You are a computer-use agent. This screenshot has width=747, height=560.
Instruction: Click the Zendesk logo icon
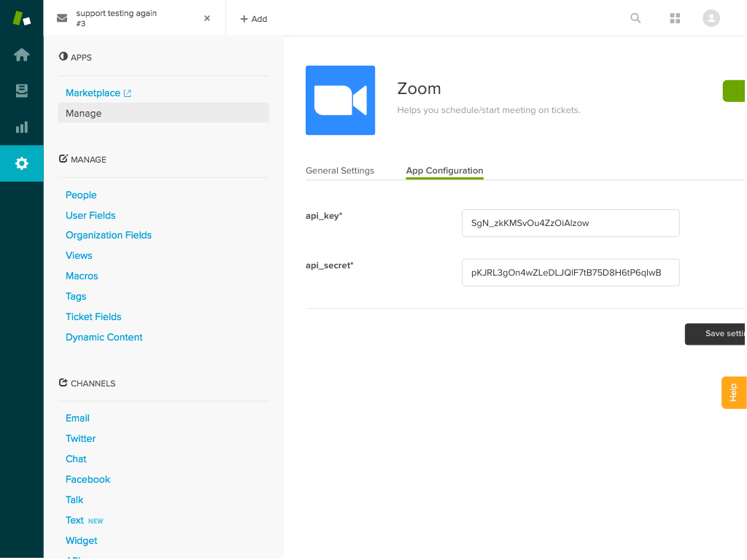click(21, 18)
